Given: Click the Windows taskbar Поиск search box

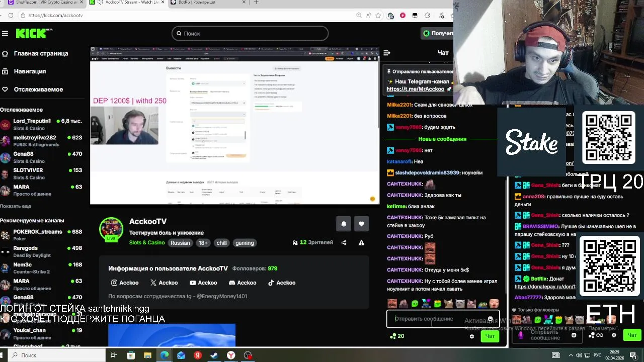Looking at the screenshot, I should [x=55, y=355].
